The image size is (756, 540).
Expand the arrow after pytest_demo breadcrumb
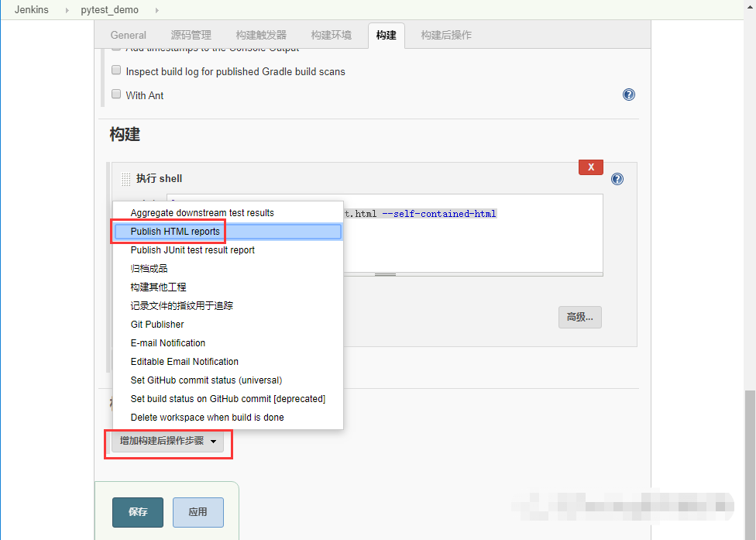[x=156, y=10]
